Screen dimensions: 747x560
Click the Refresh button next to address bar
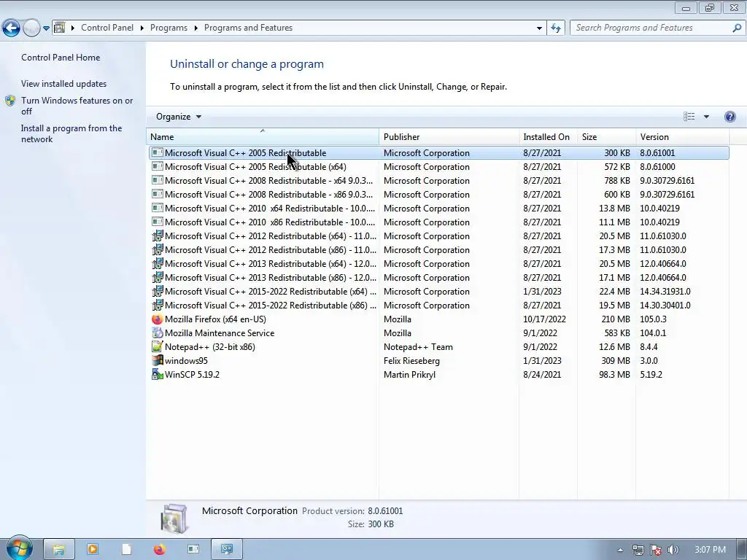tap(556, 28)
